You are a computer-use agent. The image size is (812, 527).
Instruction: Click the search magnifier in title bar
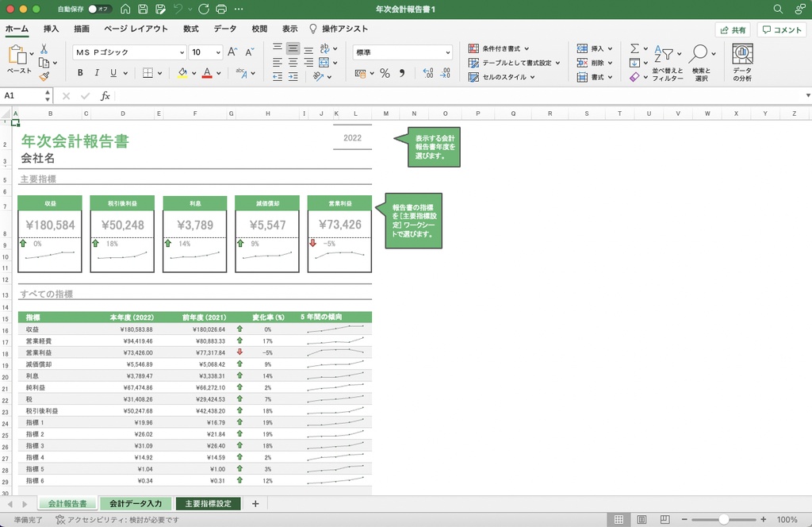(x=778, y=9)
